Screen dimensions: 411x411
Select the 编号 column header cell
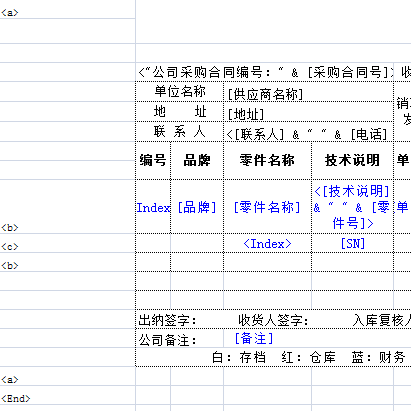[x=153, y=161]
